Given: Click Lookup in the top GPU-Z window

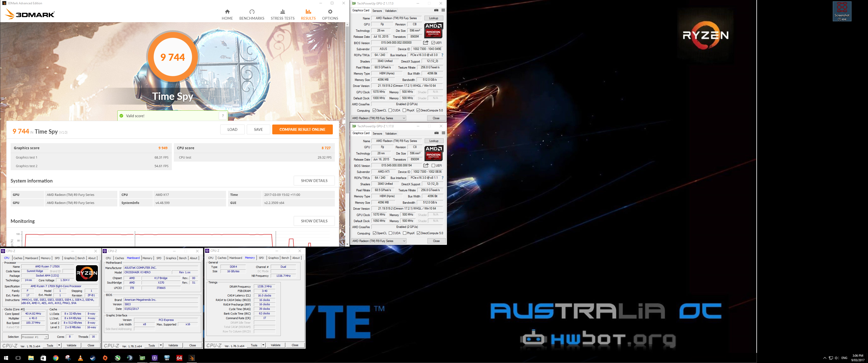Looking at the screenshot, I should [433, 18].
